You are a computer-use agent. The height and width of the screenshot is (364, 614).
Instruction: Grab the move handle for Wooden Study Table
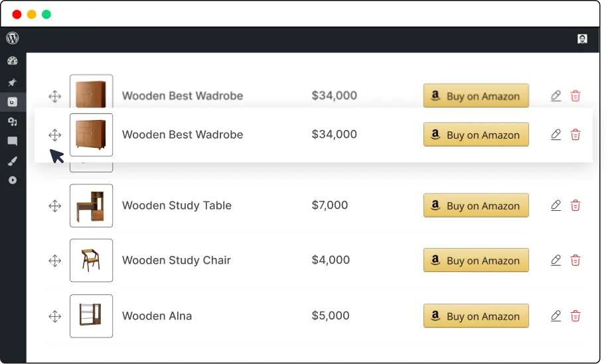pyautogui.click(x=55, y=206)
